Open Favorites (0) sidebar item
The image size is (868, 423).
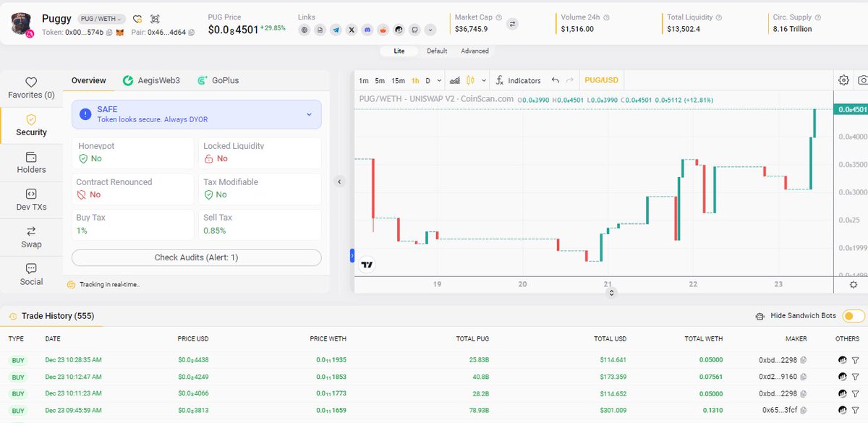31,88
